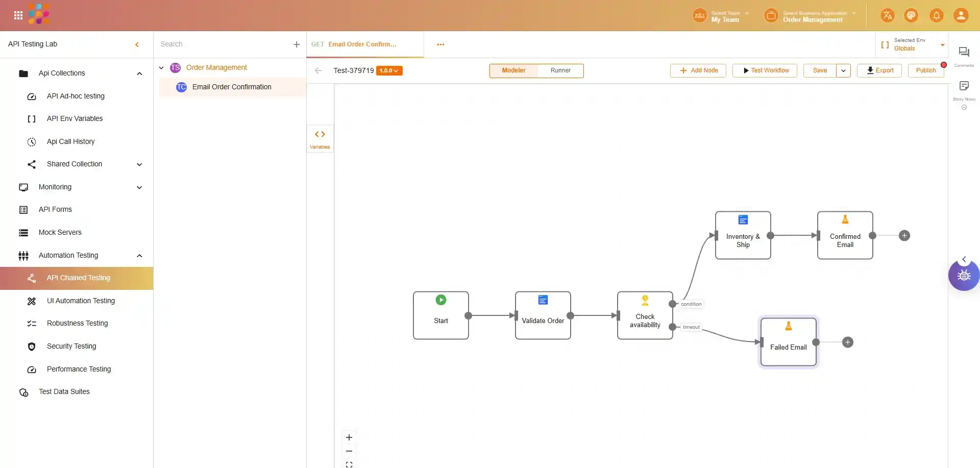Zoom in on the workflow canvas

349,437
